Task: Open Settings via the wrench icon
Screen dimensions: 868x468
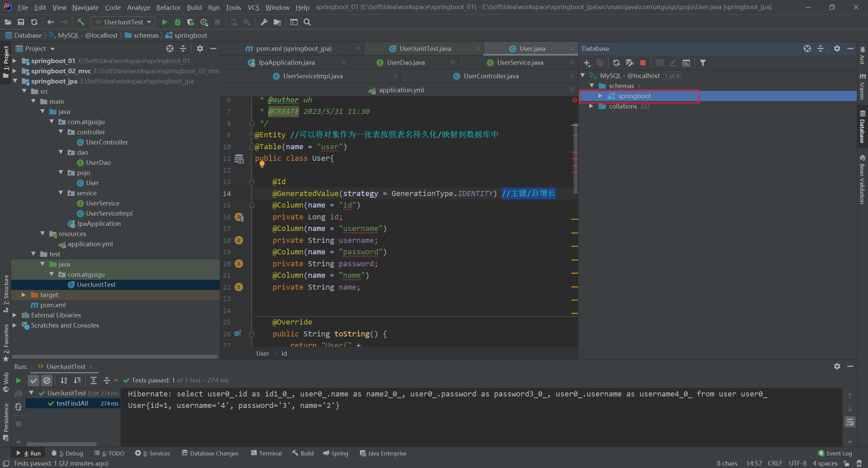Action: click(x=264, y=22)
